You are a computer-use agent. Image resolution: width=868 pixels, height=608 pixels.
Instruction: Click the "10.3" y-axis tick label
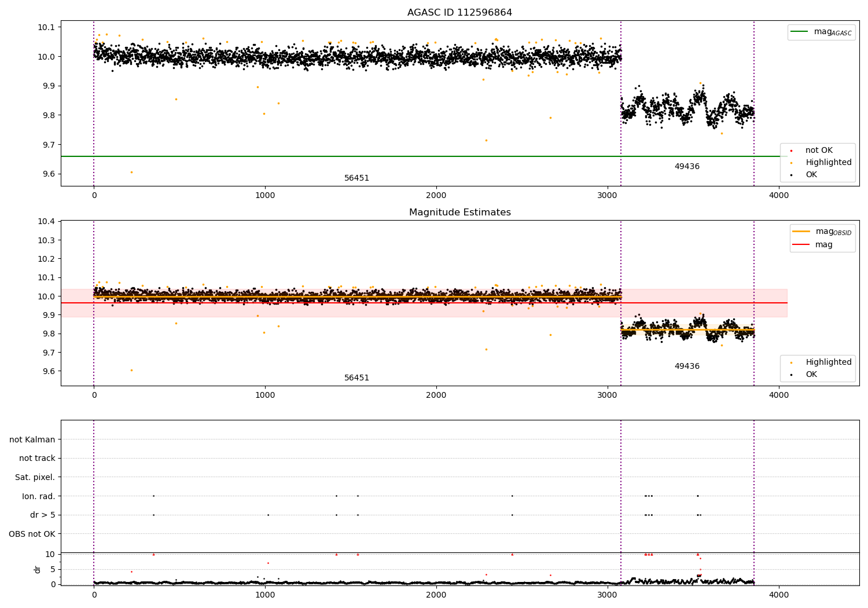pyautogui.click(x=47, y=240)
